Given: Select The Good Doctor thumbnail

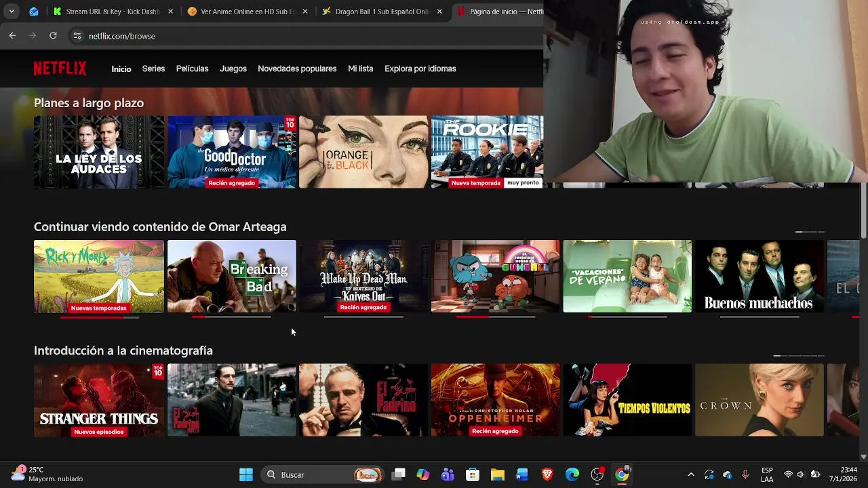Looking at the screenshot, I should click(232, 152).
